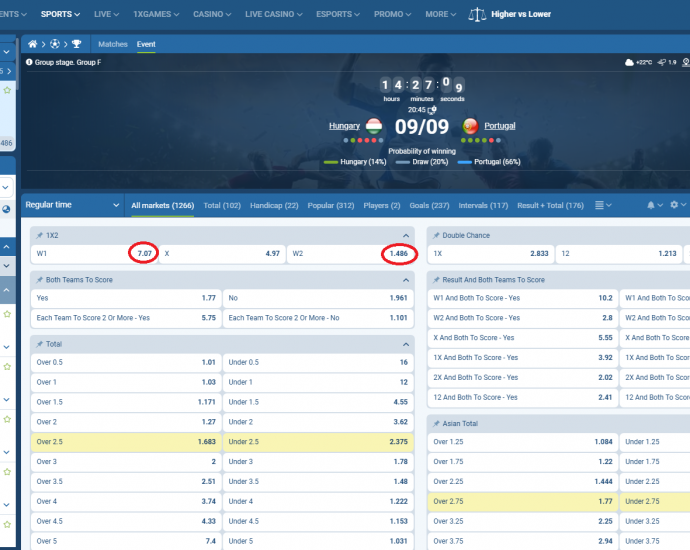Select Over 3.5 at 2.51
This screenshot has height=550, width=690.
tap(126, 482)
